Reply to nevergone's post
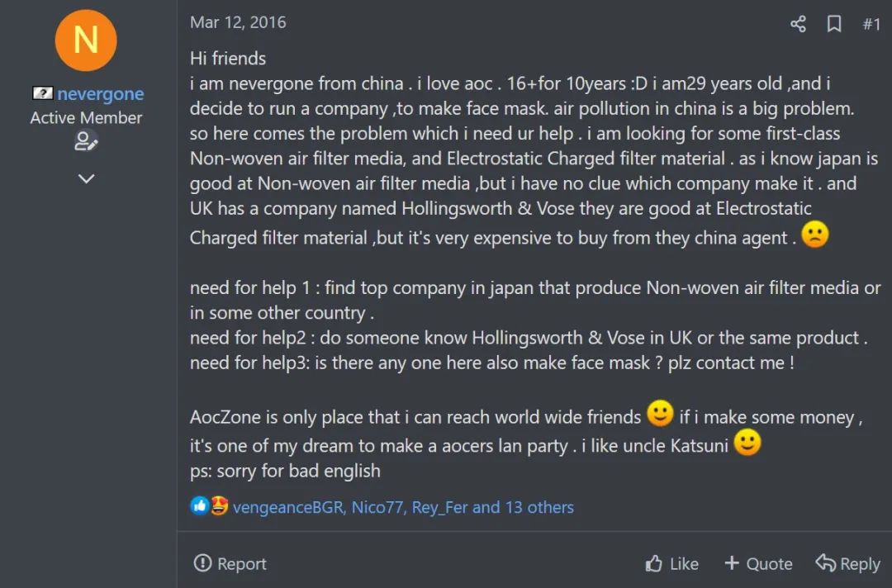 847,564
